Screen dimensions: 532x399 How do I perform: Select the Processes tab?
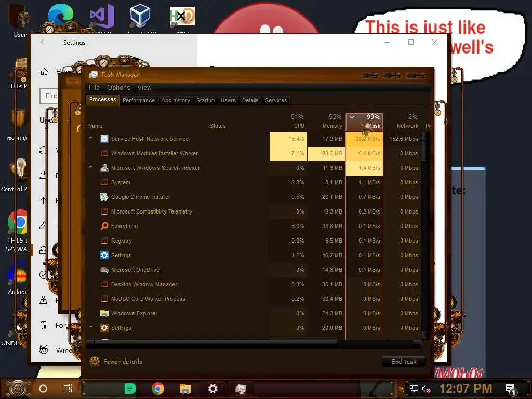(x=102, y=99)
